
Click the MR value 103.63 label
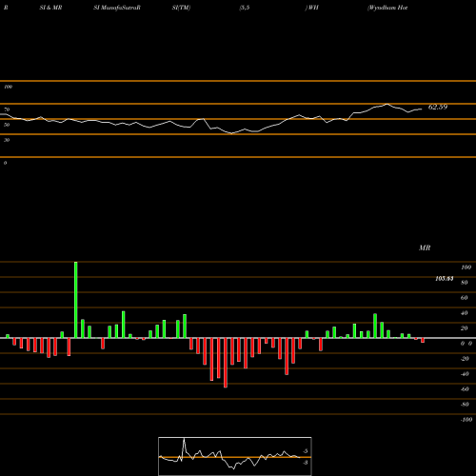pos(444,279)
